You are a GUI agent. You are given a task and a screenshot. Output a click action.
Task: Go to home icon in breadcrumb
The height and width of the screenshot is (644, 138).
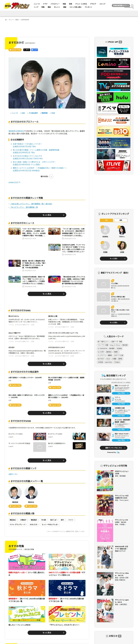pos(6,20)
